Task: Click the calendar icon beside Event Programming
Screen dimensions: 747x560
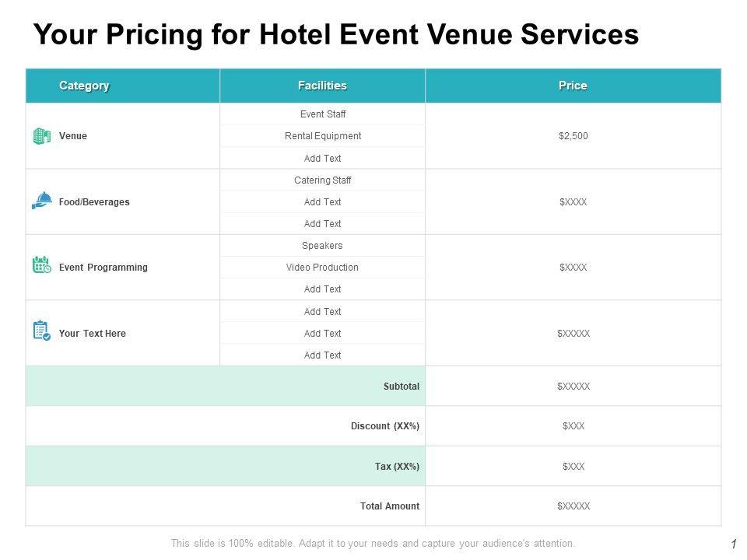Action: pyautogui.click(x=42, y=265)
